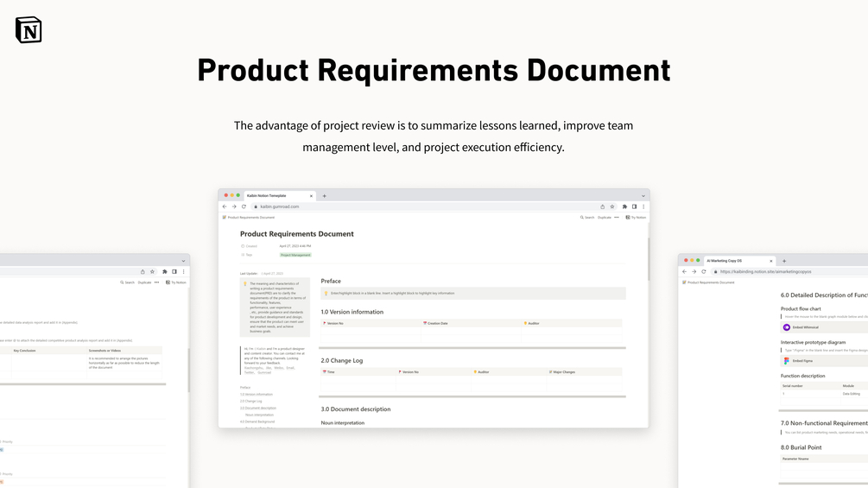This screenshot has width=868, height=488.
Task: Expand the tab search chevron in the left window
Action: [183, 261]
